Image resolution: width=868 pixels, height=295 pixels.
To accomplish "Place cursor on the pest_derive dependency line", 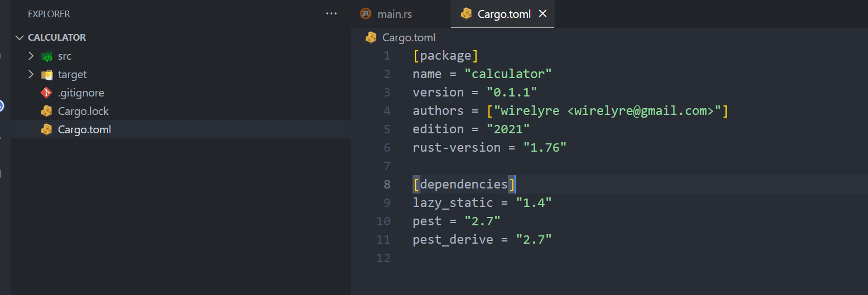I will tap(482, 240).
